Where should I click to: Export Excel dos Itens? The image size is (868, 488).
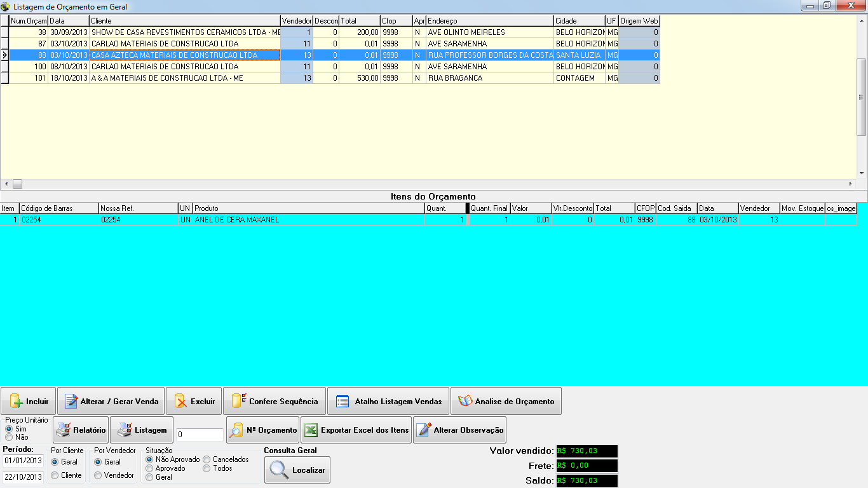pos(356,430)
